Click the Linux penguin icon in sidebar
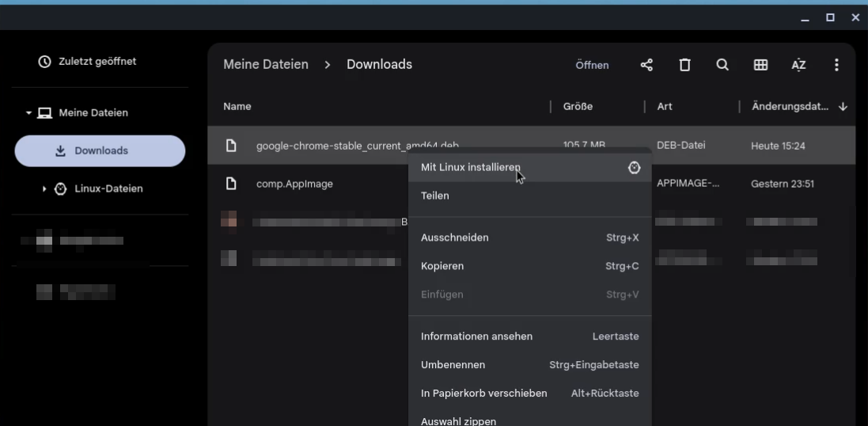Viewport: 868px width, 426px height. click(60, 189)
